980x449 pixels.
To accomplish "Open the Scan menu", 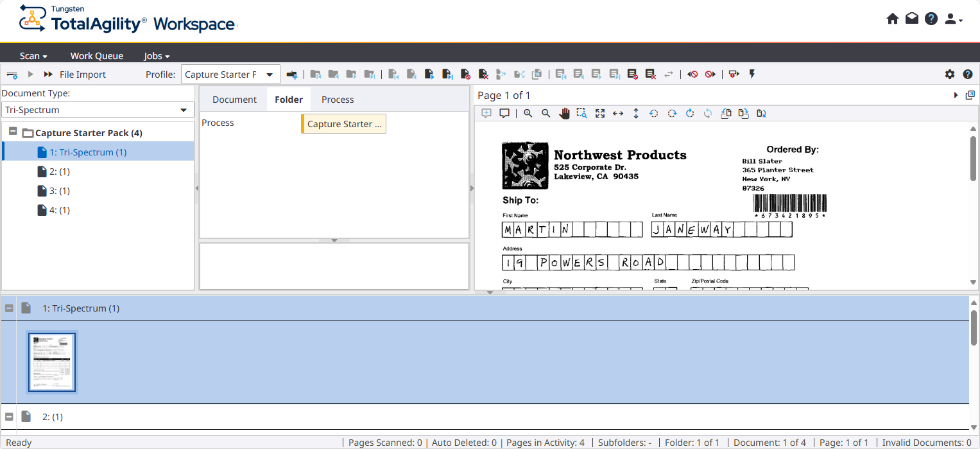I will click(33, 56).
